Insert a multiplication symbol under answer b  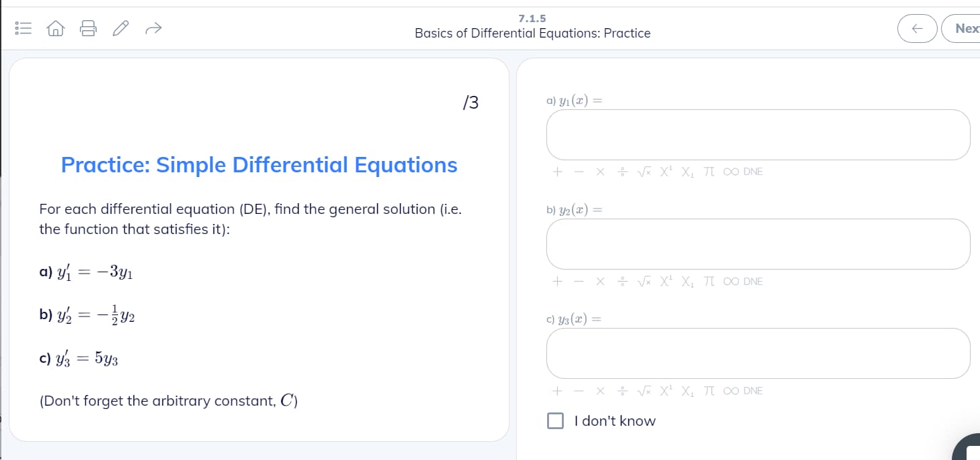pyautogui.click(x=599, y=281)
